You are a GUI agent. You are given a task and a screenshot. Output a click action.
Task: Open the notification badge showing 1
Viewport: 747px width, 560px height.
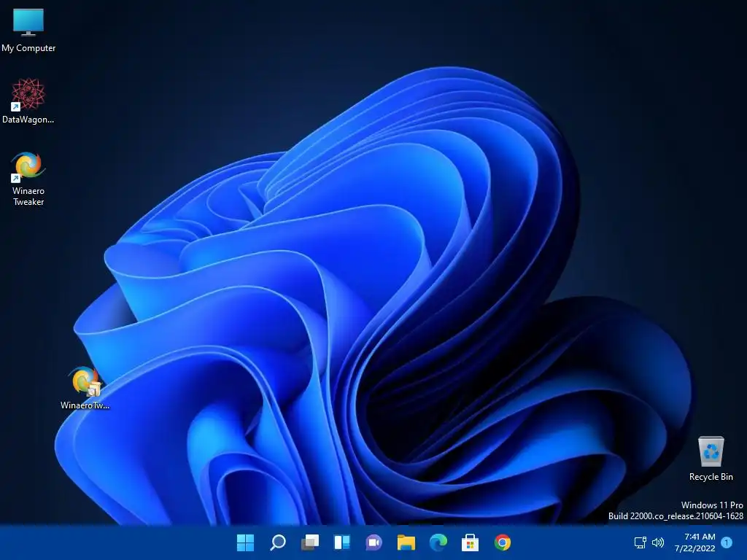point(727,542)
